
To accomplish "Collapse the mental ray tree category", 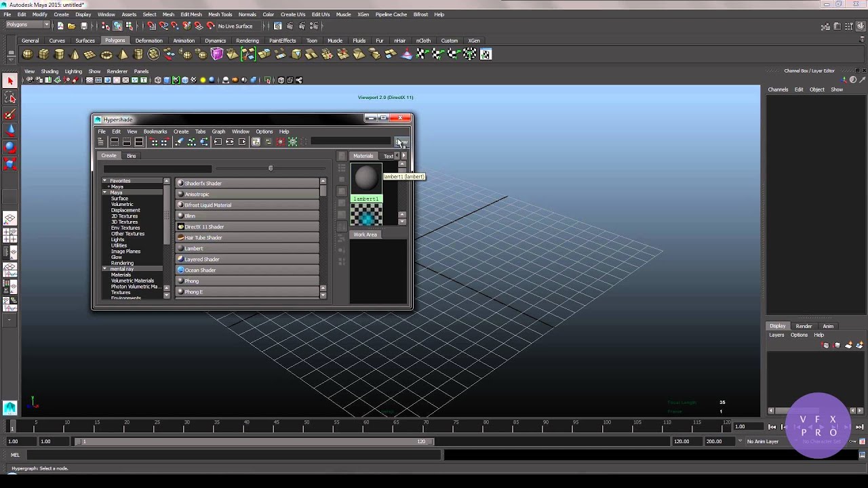I will [x=105, y=269].
